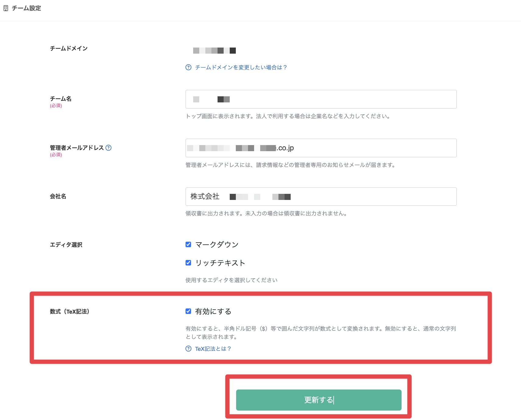Click the マークダウン label text
The height and width of the screenshot is (420, 521).
coord(217,244)
